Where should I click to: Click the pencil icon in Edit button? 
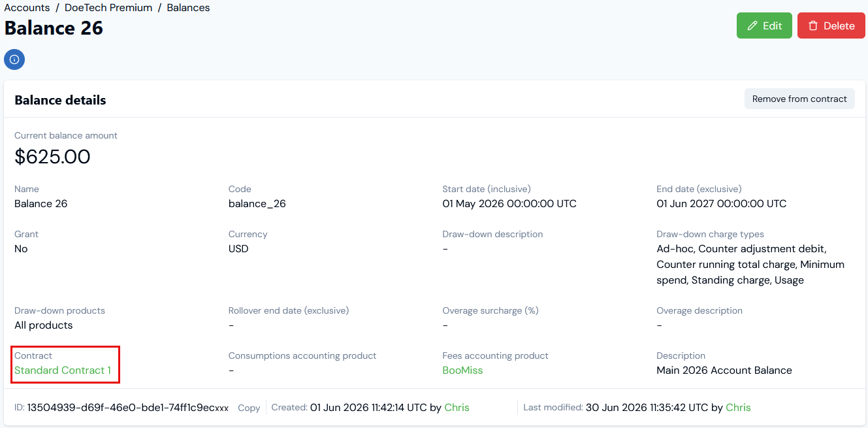point(752,26)
